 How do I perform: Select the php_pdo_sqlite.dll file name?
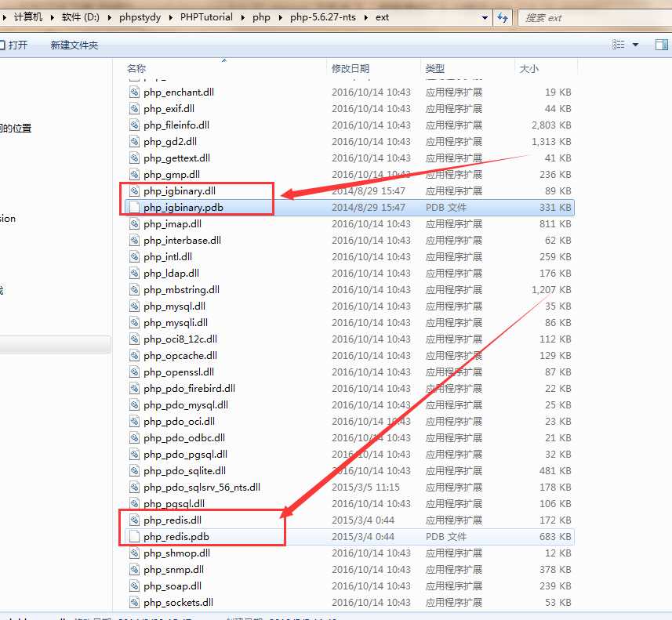(185, 471)
